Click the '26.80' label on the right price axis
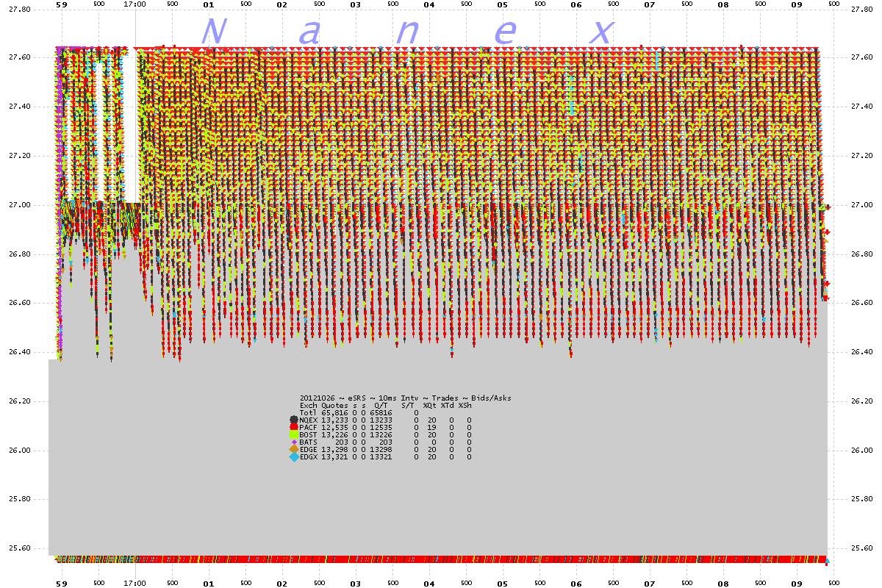The image size is (882, 588). point(861,254)
